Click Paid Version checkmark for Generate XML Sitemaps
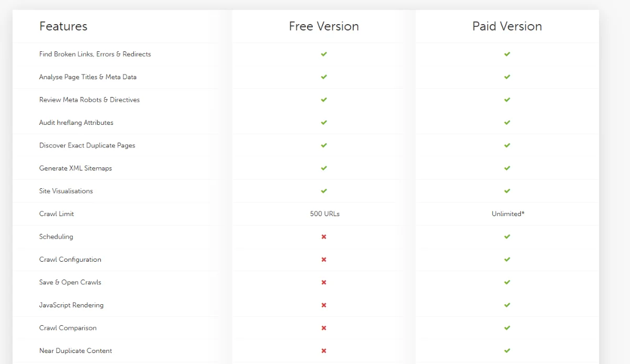This screenshot has width=630, height=364. coord(507,168)
